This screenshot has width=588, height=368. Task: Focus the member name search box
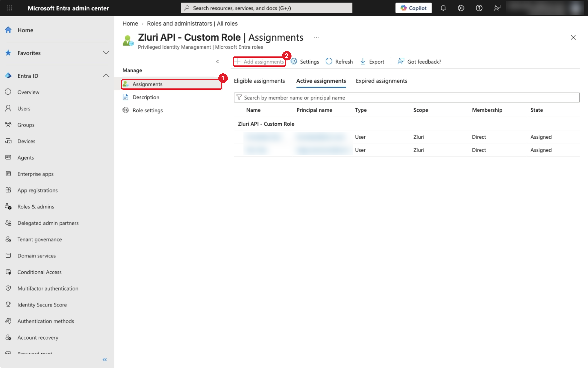407,97
